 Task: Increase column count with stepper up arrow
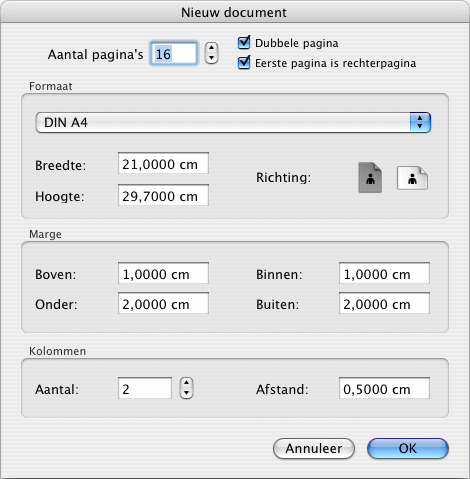186,383
